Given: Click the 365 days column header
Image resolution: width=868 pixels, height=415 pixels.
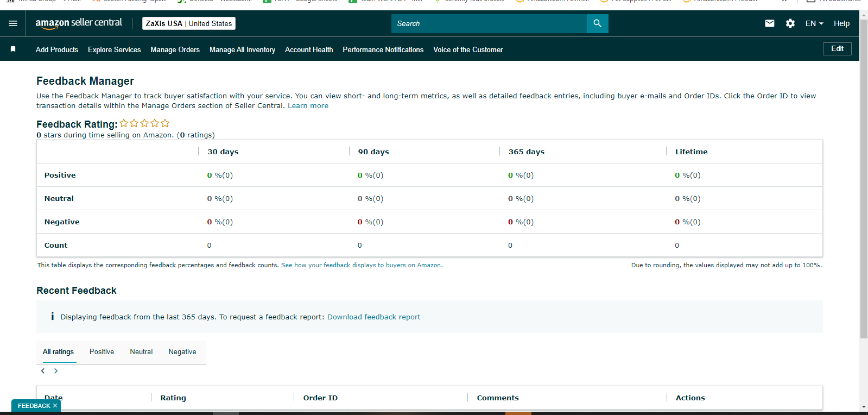Looking at the screenshot, I should (527, 152).
